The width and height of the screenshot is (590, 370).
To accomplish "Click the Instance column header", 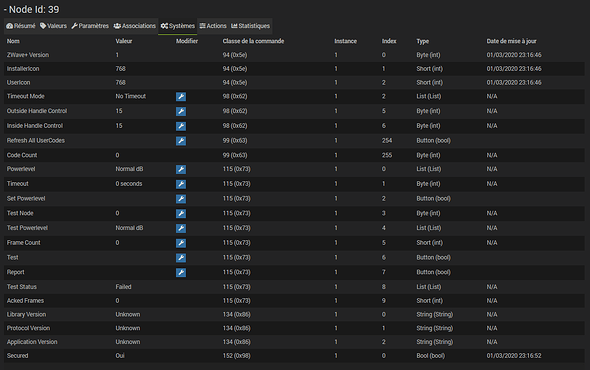I will [345, 41].
